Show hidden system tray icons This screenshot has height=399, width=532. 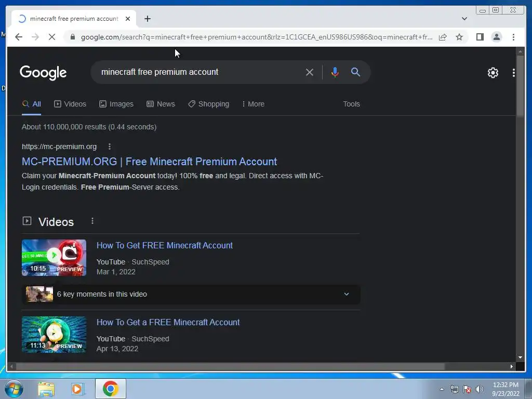pyautogui.click(x=442, y=389)
